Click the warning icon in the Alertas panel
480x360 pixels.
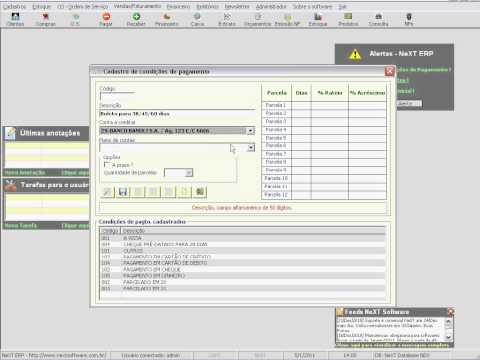(x=355, y=54)
